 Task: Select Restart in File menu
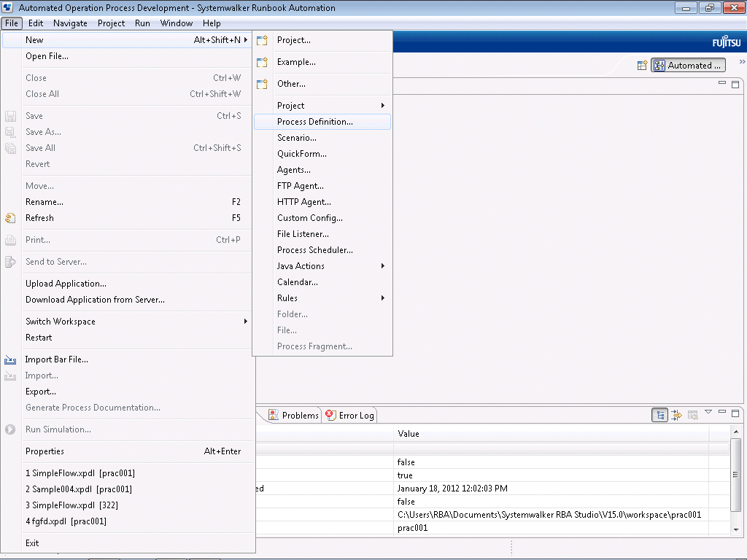(127, 338)
